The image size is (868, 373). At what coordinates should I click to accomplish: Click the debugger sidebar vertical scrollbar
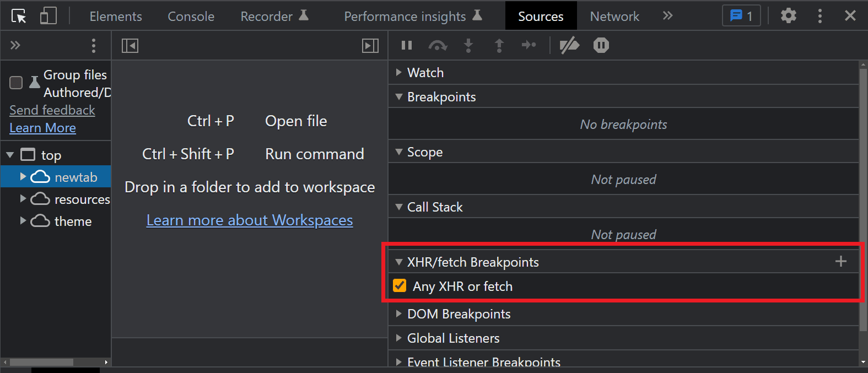click(863, 199)
